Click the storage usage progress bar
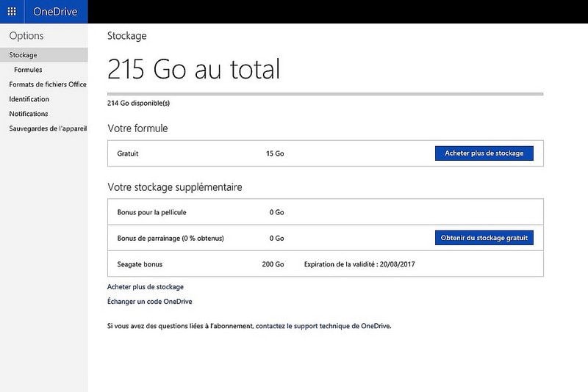The height and width of the screenshot is (392, 588). pyautogui.click(x=325, y=94)
